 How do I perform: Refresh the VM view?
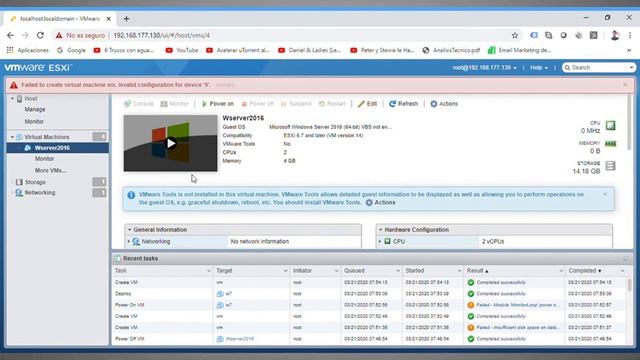pyautogui.click(x=403, y=104)
